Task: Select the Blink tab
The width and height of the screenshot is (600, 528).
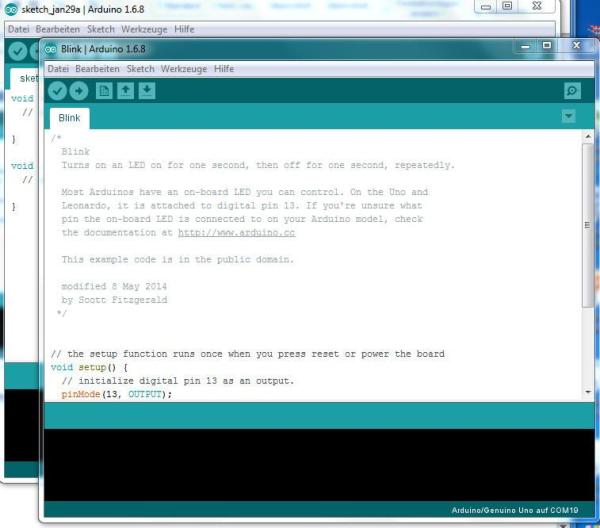Action: (x=69, y=118)
